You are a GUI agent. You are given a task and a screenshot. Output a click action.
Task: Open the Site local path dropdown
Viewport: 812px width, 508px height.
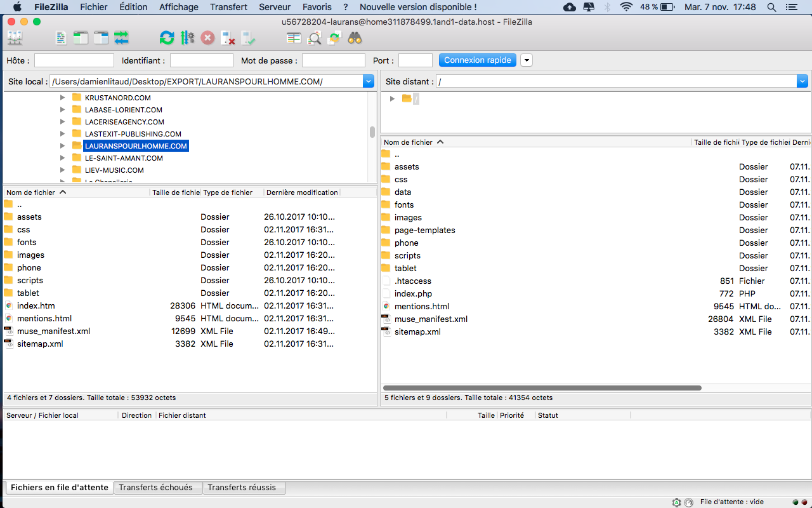pyautogui.click(x=369, y=81)
